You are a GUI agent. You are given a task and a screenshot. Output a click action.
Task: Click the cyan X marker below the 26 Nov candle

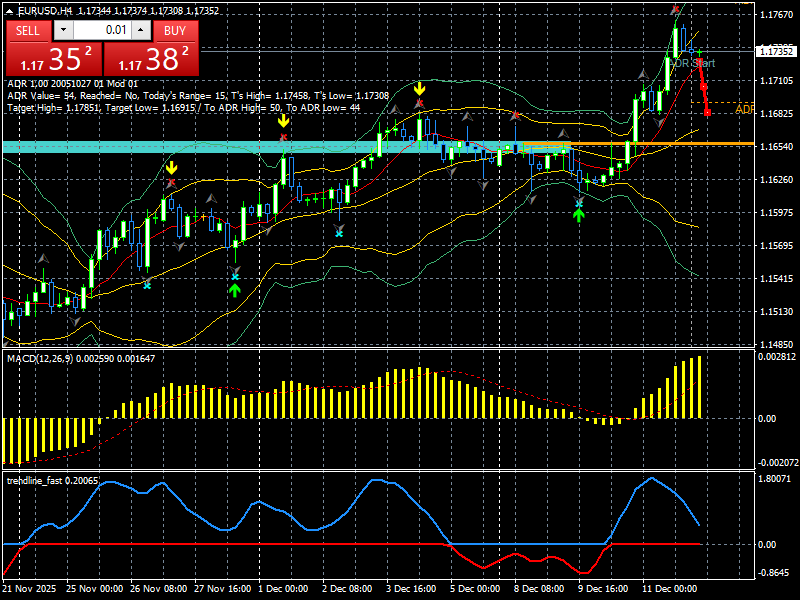pyautogui.click(x=147, y=285)
